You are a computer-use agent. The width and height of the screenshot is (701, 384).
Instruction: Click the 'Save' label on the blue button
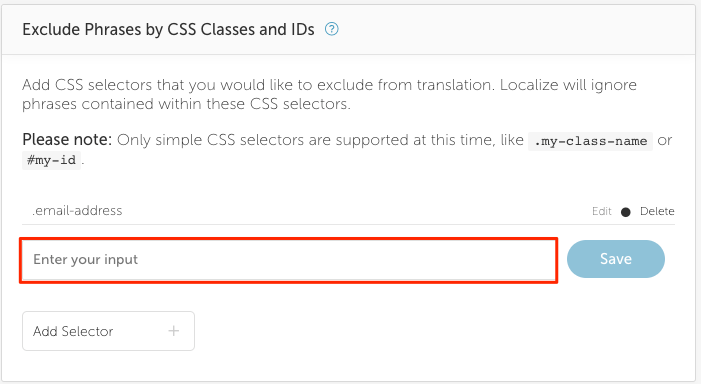[616, 259]
